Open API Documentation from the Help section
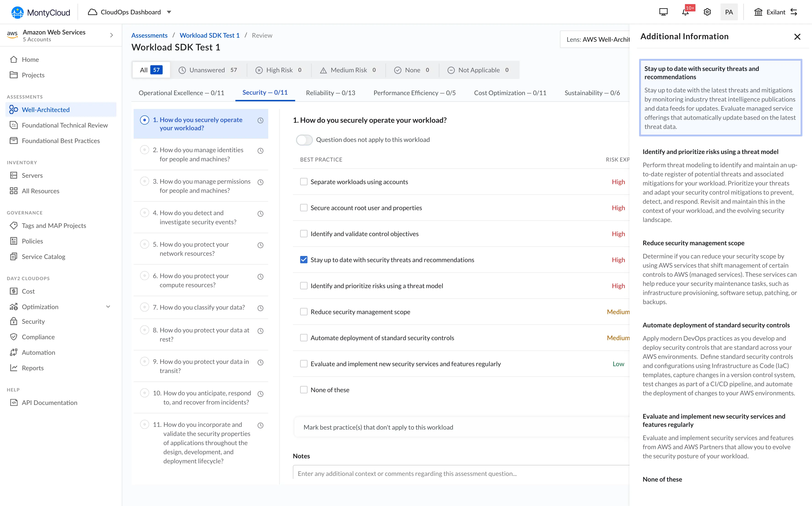Image resolution: width=812 pixels, height=506 pixels. [x=49, y=403]
